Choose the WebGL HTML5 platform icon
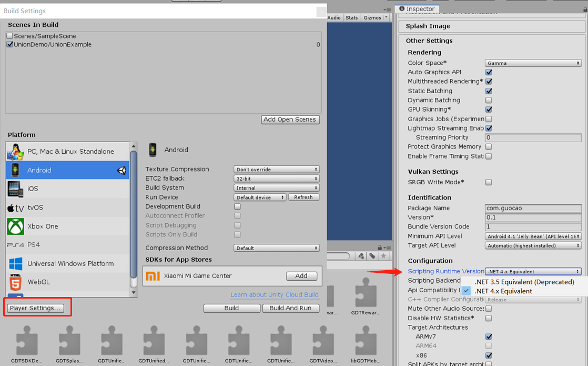 coord(15,282)
